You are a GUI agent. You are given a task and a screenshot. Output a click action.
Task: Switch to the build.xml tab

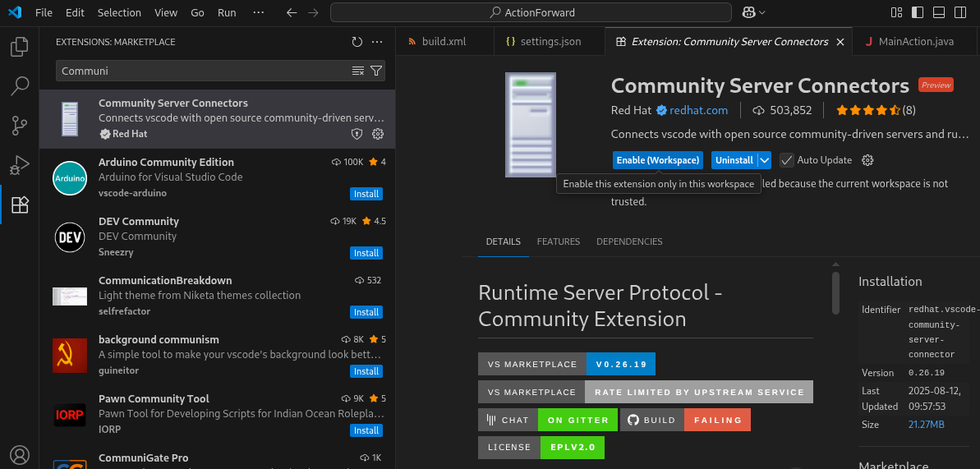pos(444,42)
